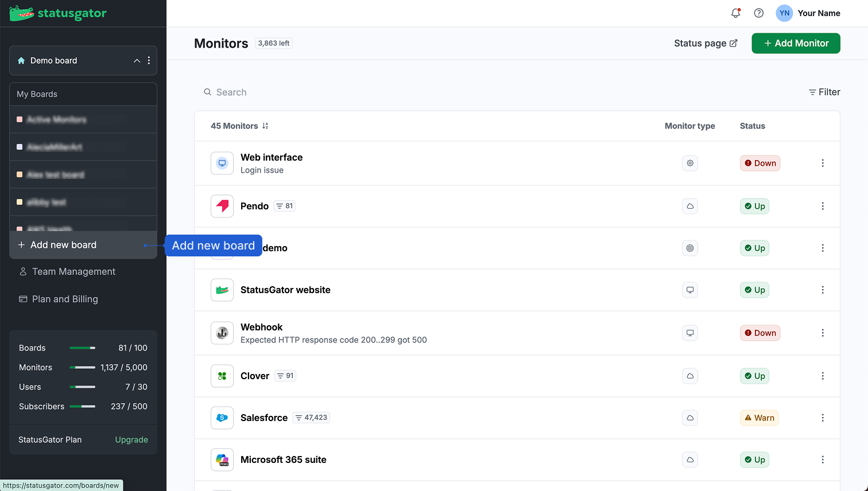Open the notifications bell

(735, 13)
